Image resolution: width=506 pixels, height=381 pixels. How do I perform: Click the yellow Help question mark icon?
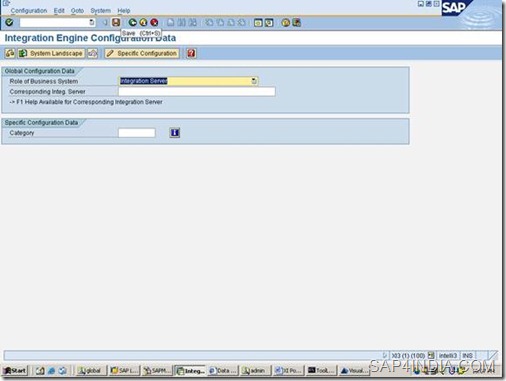point(286,23)
